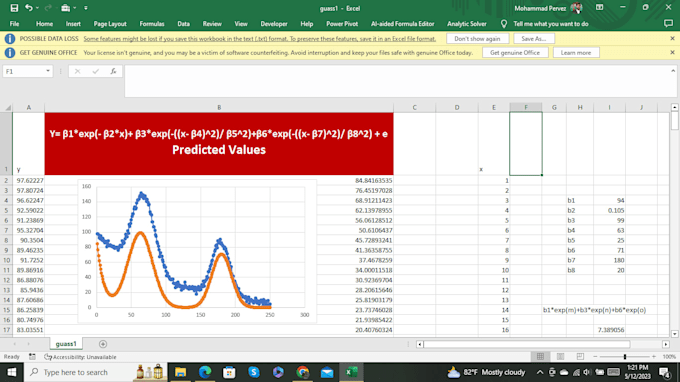Click Accessibility: Unavailable status text
The width and height of the screenshot is (680, 382).
81,357
